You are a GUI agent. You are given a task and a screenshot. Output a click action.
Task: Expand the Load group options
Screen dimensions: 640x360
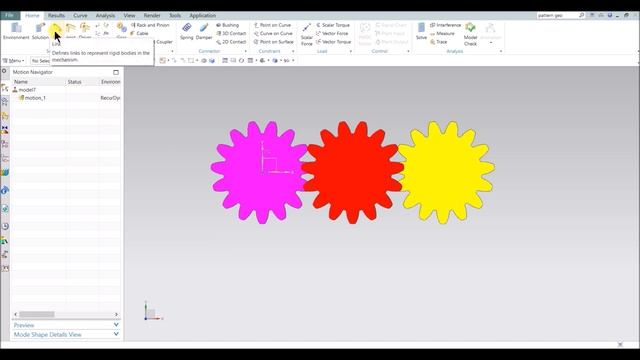[351, 51]
